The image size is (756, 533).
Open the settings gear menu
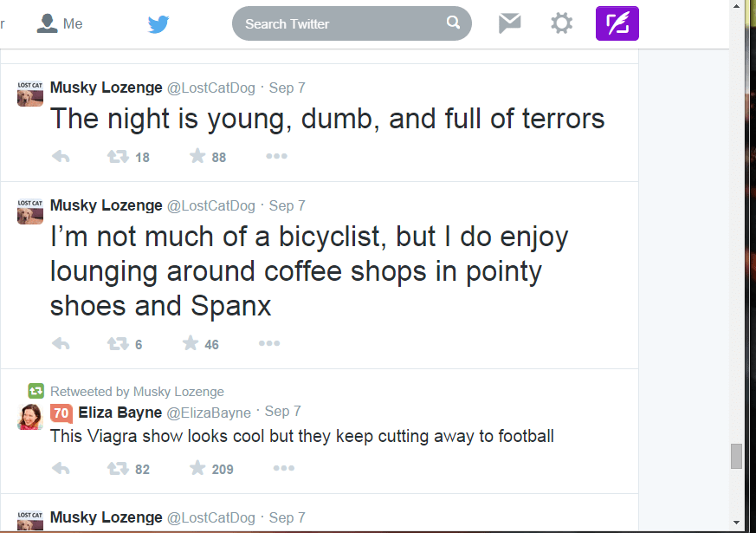(x=562, y=24)
